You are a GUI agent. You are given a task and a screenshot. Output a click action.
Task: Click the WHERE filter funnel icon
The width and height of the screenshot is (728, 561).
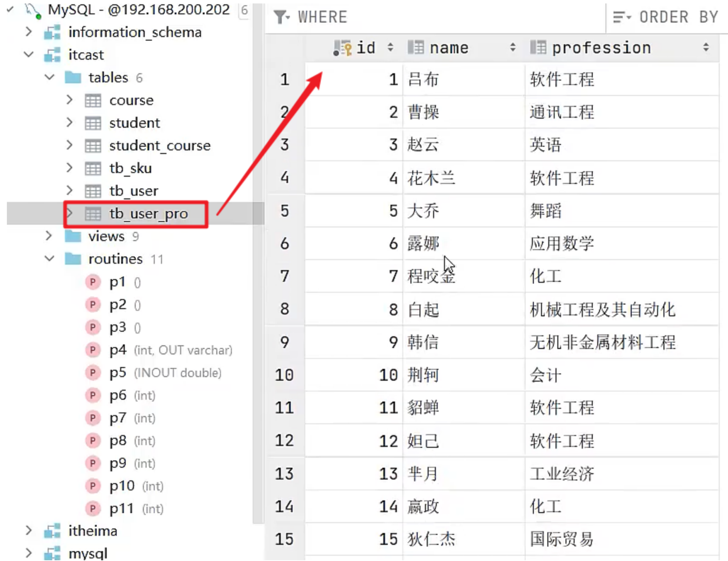(x=282, y=17)
